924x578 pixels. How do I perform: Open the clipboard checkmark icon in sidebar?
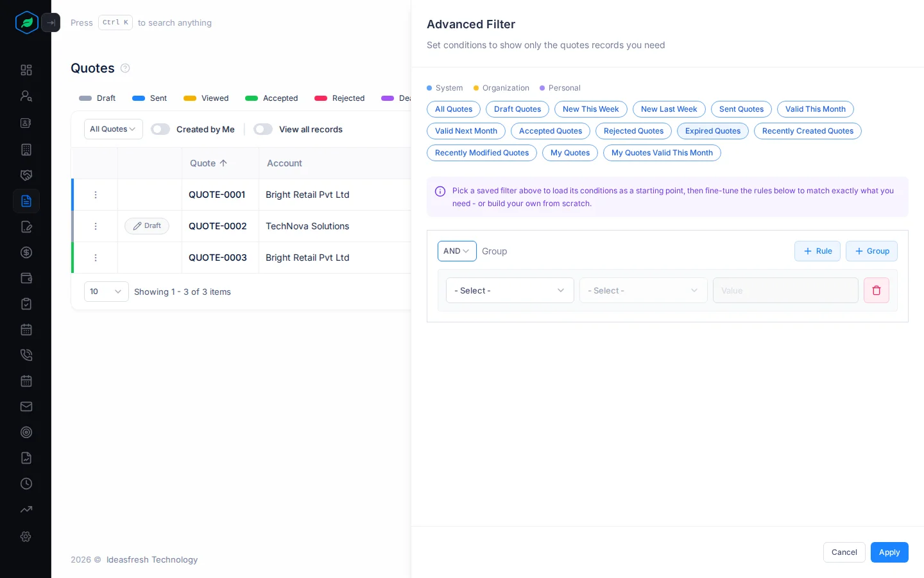coord(26,304)
